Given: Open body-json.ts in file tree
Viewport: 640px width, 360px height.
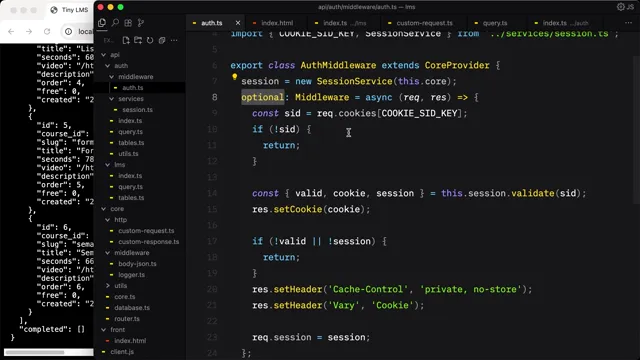Looking at the screenshot, I should pyautogui.click(x=137, y=264).
